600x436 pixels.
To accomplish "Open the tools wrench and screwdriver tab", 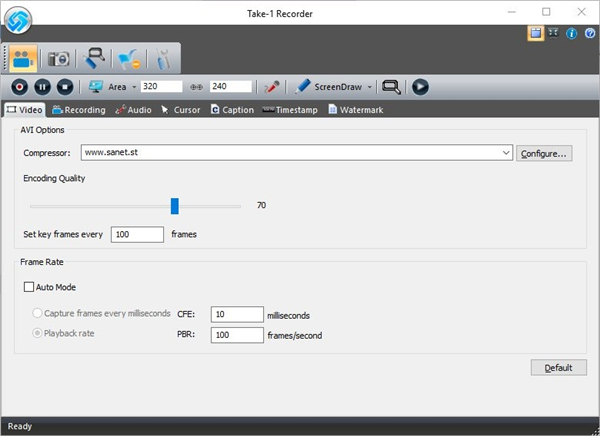I will [164, 58].
